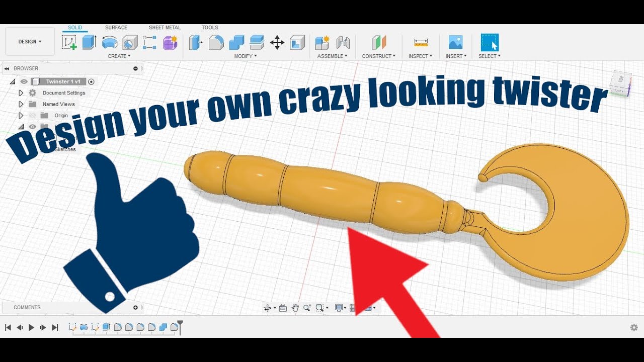Activate the Select window tool icon

click(490, 42)
